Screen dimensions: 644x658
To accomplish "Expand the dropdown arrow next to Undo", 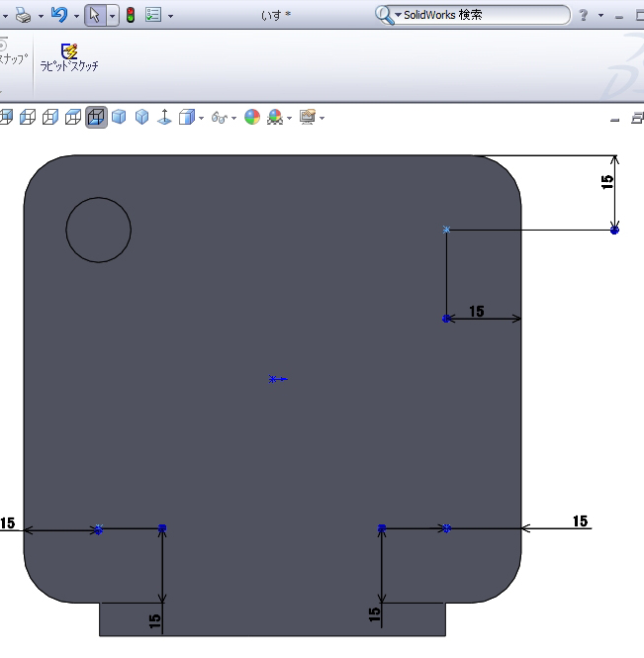I will click(76, 16).
